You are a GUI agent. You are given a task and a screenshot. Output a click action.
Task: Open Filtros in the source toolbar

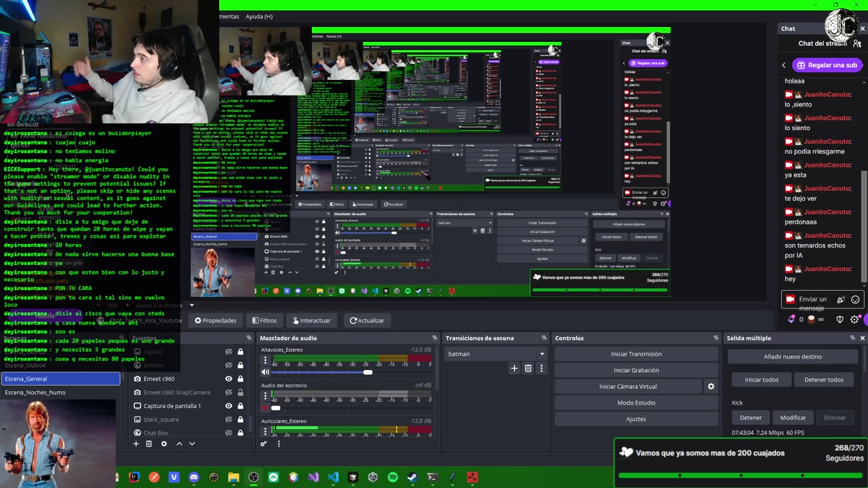point(264,321)
